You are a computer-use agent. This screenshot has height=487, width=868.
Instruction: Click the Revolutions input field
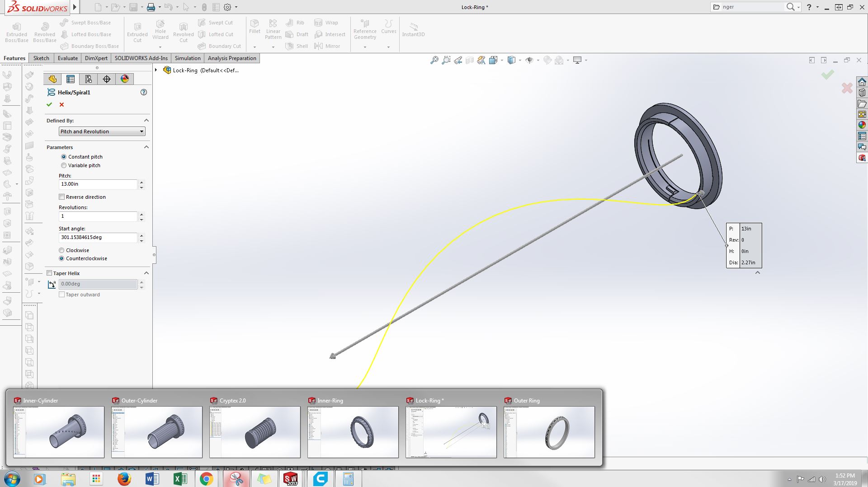pos(98,216)
